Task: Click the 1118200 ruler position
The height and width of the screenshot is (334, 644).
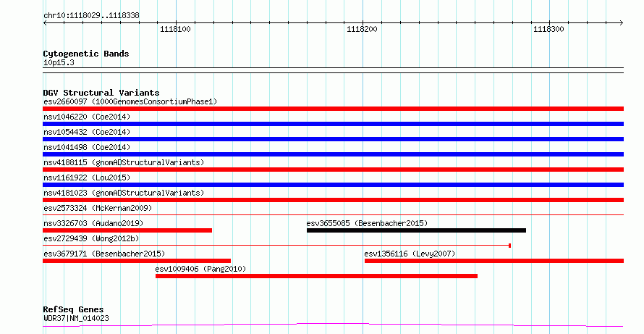Action: click(x=362, y=29)
